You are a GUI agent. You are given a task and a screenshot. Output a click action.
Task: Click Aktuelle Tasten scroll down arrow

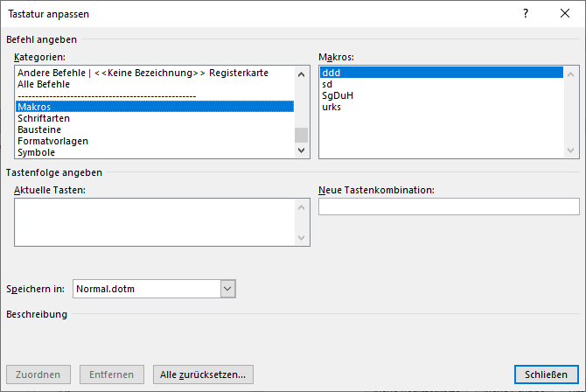click(301, 238)
